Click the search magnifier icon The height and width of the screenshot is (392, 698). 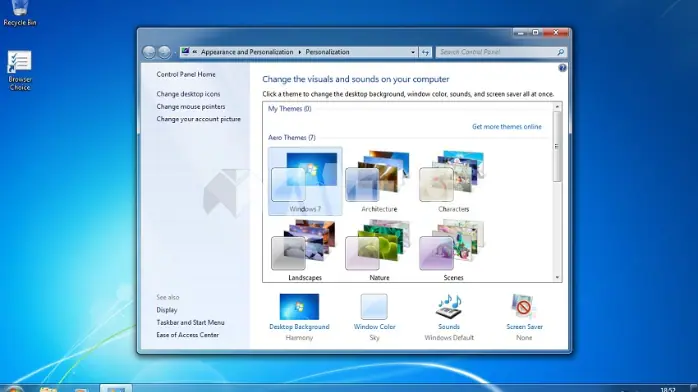point(560,52)
